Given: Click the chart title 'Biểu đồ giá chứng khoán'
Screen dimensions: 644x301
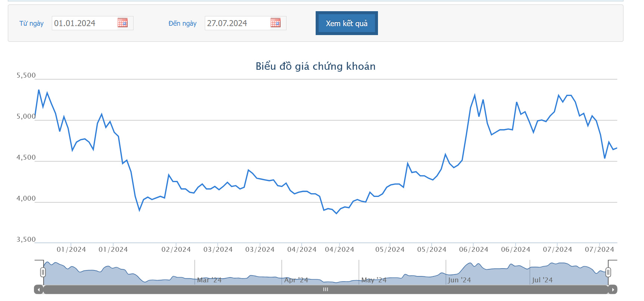Looking at the screenshot, I should [315, 66].
